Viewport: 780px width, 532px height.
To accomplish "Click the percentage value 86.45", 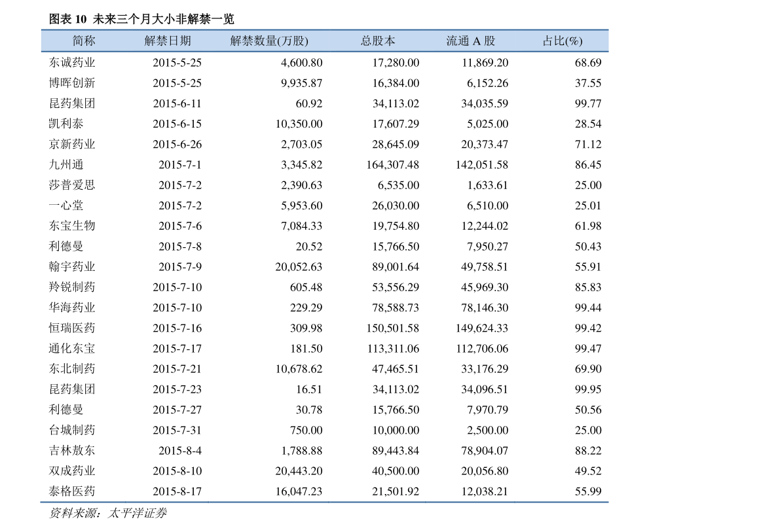I will coord(588,164).
